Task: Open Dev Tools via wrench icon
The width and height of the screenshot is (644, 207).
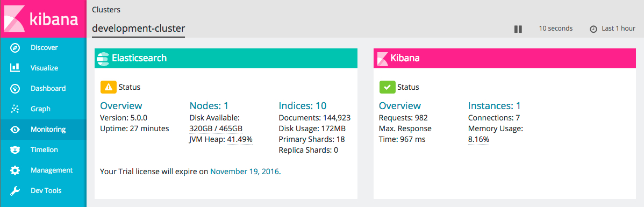Action: [x=15, y=190]
